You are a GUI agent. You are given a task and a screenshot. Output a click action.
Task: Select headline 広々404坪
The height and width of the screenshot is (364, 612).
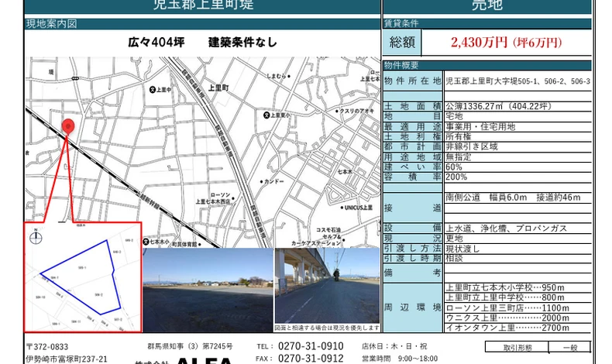(156, 42)
